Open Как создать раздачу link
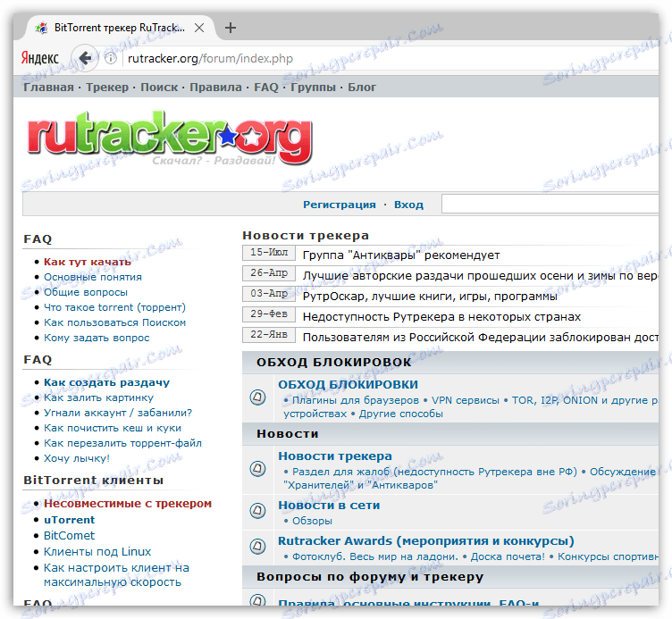Screen dimensions: 672x619 106,382
